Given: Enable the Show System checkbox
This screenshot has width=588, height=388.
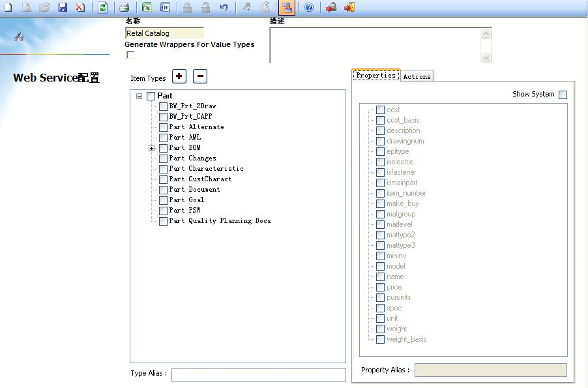Looking at the screenshot, I should [563, 95].
